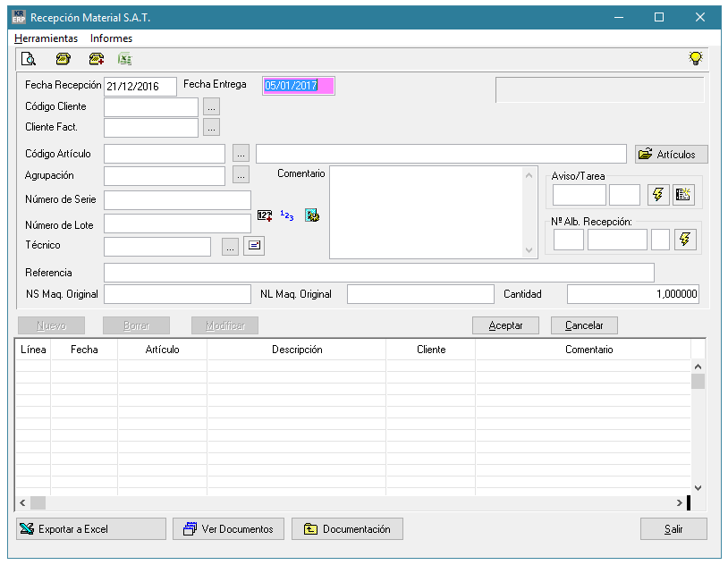This screenshot has width=728, height=565.
Task: Click Exportar a Excel button
Action: click(x=91, y=528)
